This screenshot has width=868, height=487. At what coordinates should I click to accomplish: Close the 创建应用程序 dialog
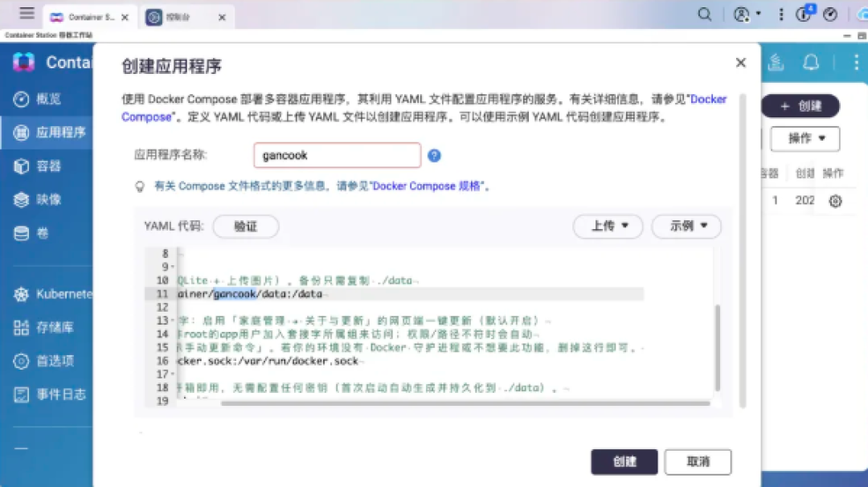[741, 63]
